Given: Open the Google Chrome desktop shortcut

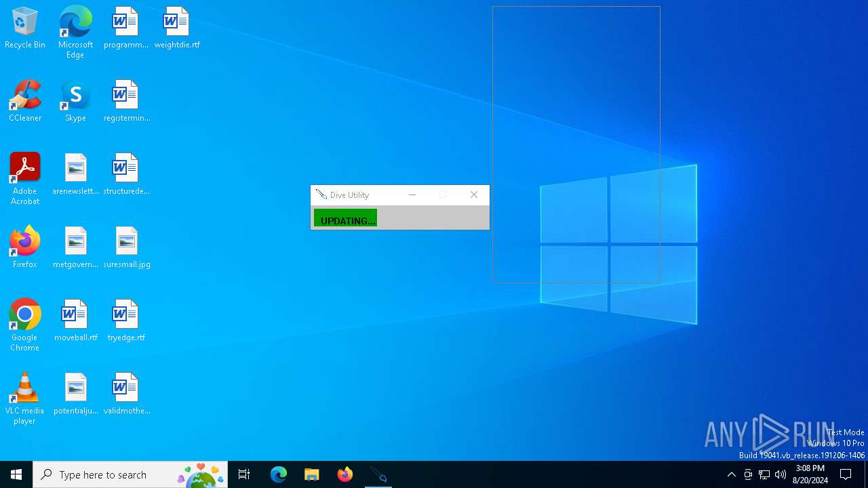Looking at the screenshot, I should (25, 325).
